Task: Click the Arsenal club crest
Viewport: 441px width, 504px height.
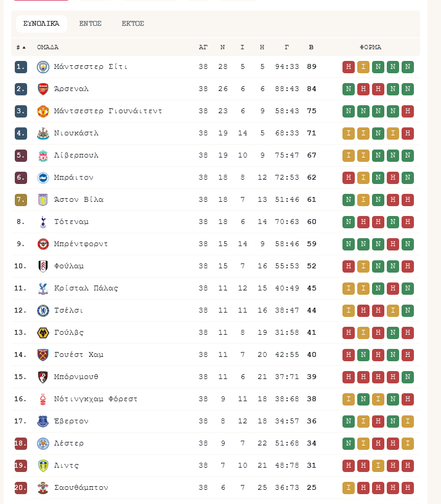Action: tap(42, 89)
